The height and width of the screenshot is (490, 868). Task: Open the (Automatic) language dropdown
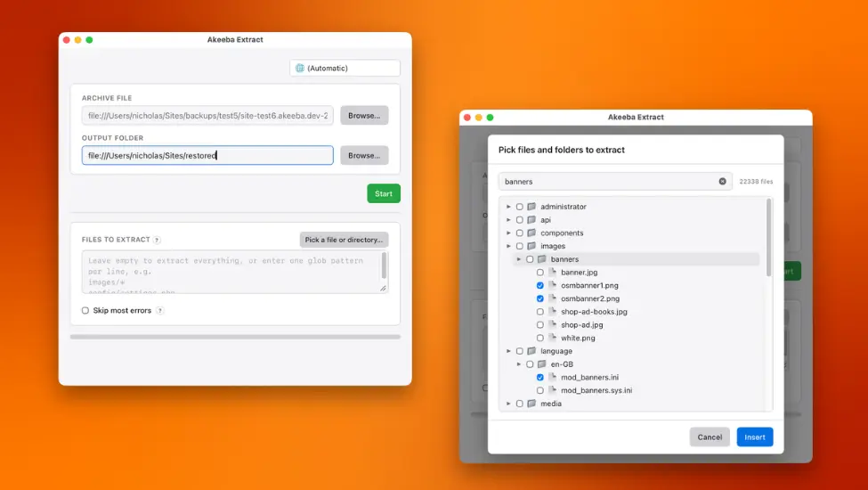[x=345, y=68]
